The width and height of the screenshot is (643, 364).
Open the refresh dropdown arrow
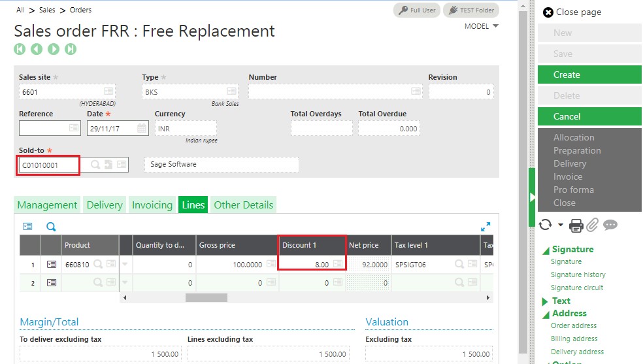pyautogui.click(x=561, y=225)
